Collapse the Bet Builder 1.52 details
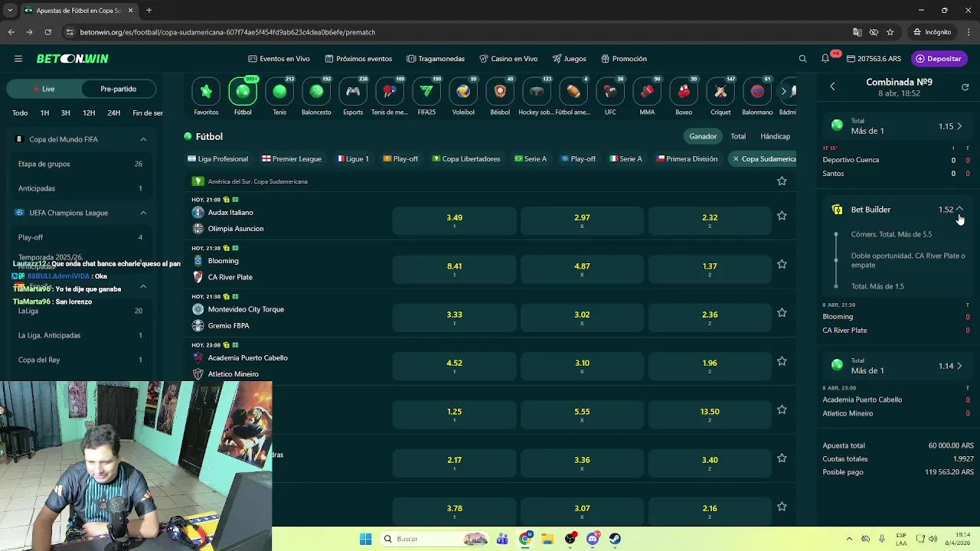Viewport: 980px width, 551px height. tap(959, 209)
